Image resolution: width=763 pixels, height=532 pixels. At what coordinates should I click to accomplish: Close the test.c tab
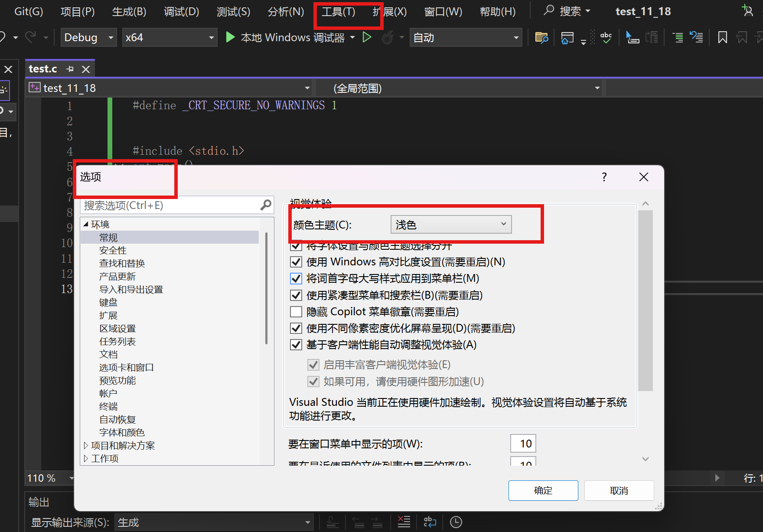(86, 69)
